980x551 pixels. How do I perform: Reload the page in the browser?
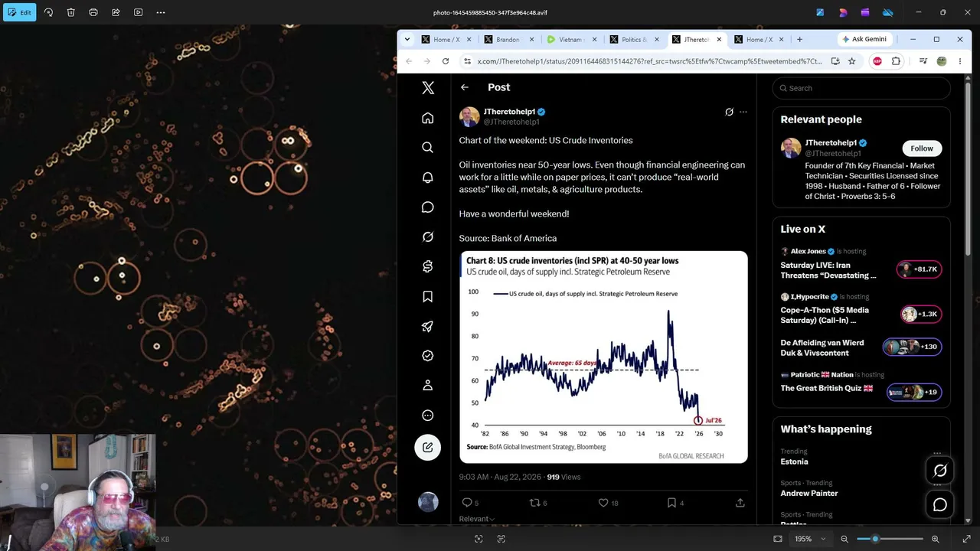[444, 61]
